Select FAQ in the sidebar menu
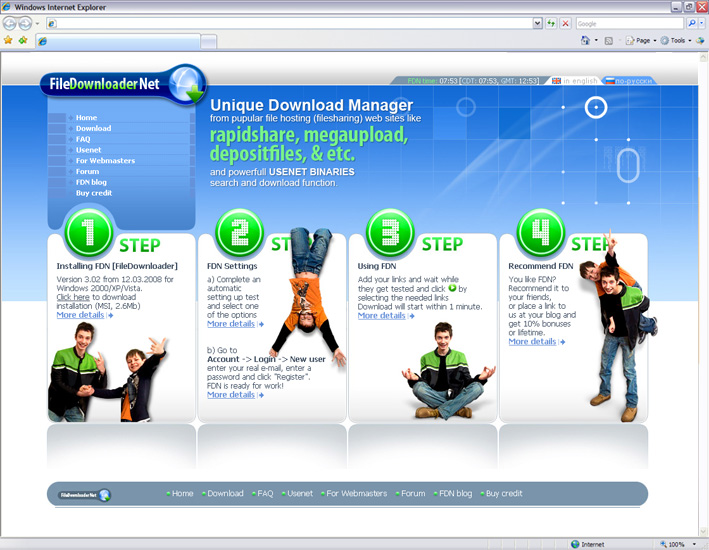This screenshot has height=550, width=709. tap(83, 139)
